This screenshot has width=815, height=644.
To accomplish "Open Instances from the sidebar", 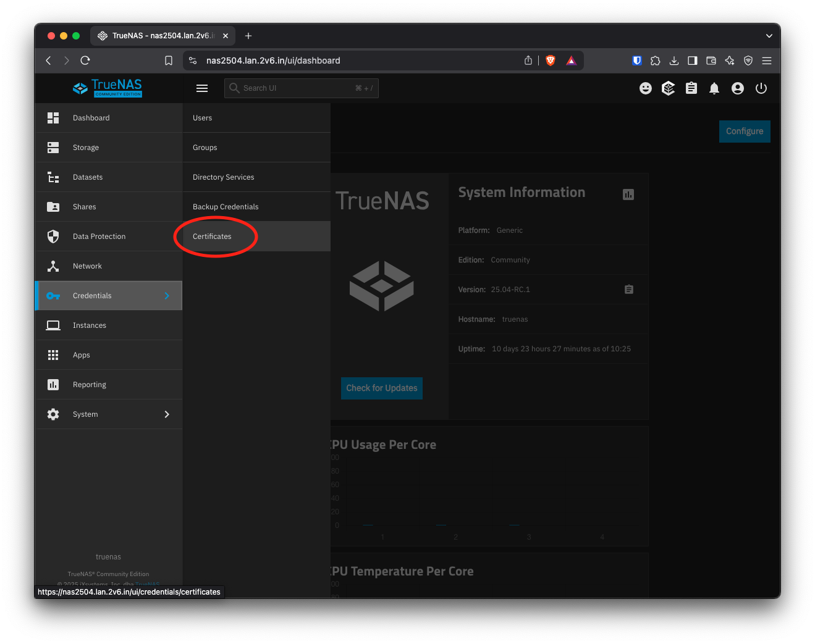I will click(109, 325).
